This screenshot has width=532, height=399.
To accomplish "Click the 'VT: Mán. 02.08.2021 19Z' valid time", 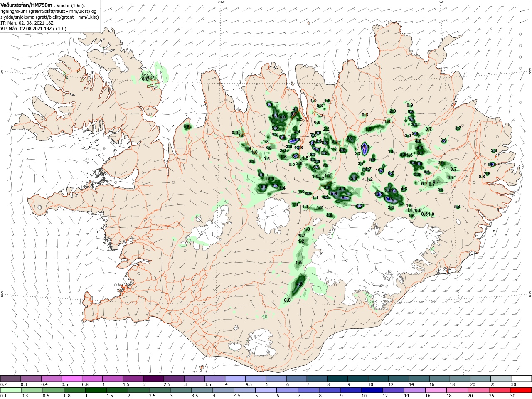I will point(26,29).
